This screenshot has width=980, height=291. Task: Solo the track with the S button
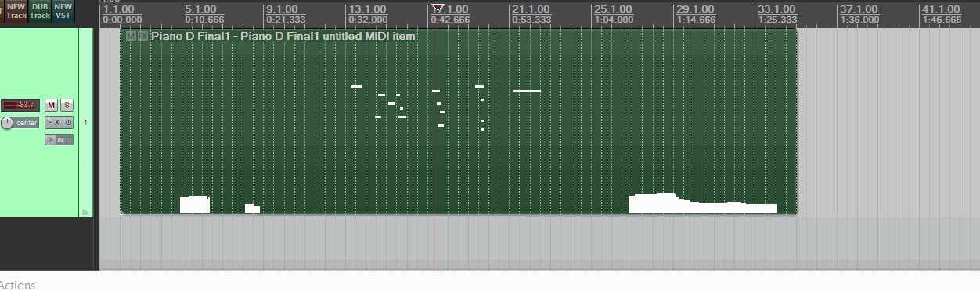tap(67, 105)
